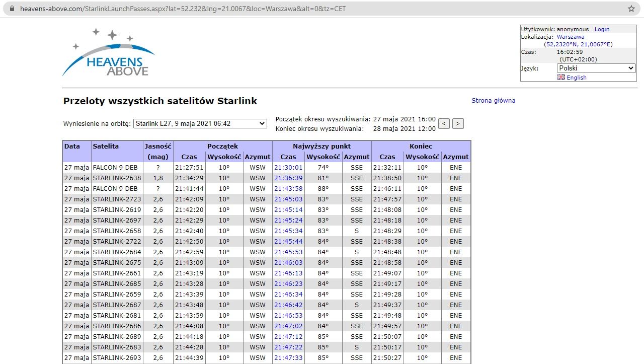This screenshot has height=364, width=644.
Task: Open pass details for 21:43:58
Action: [288, 189]
